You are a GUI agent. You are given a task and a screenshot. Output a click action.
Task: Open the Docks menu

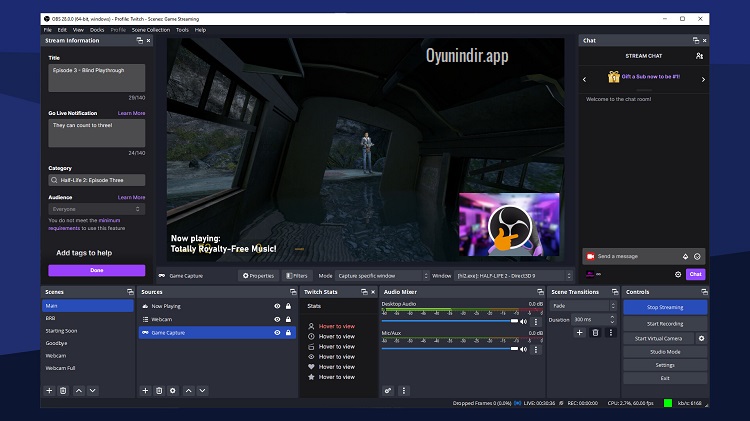(x=97, y=30)
